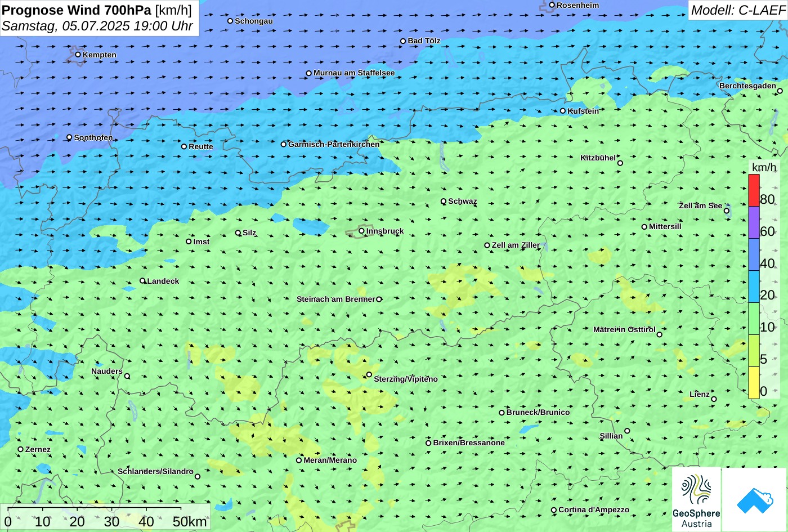
Task: Click the Rosenheim city marker
Action: (x=552, y=5)
